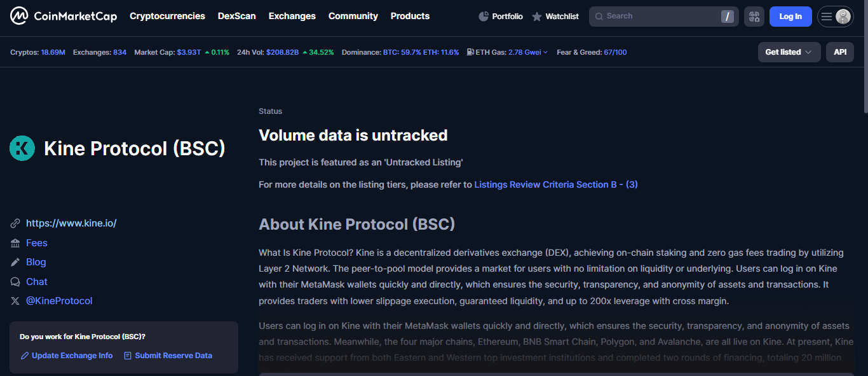Open the Community menu
The width and height of the screenshot is (868, 376).
353,16
